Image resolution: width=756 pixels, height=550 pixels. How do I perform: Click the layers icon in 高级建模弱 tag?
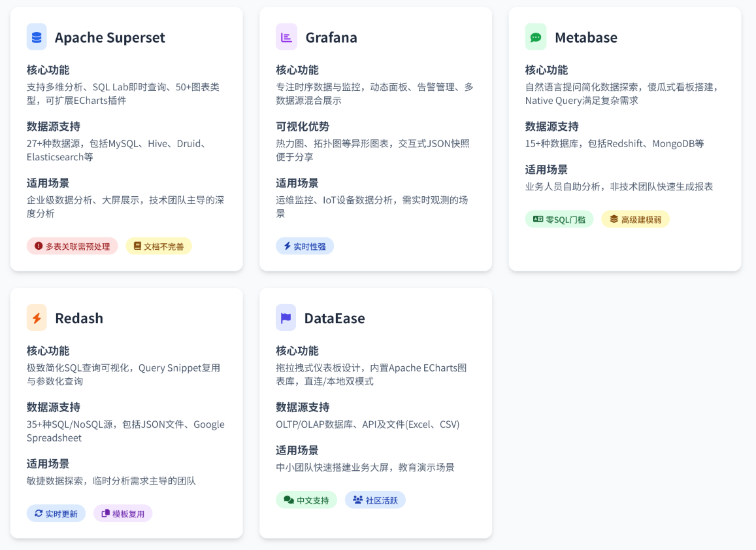(x=614, y=219)
